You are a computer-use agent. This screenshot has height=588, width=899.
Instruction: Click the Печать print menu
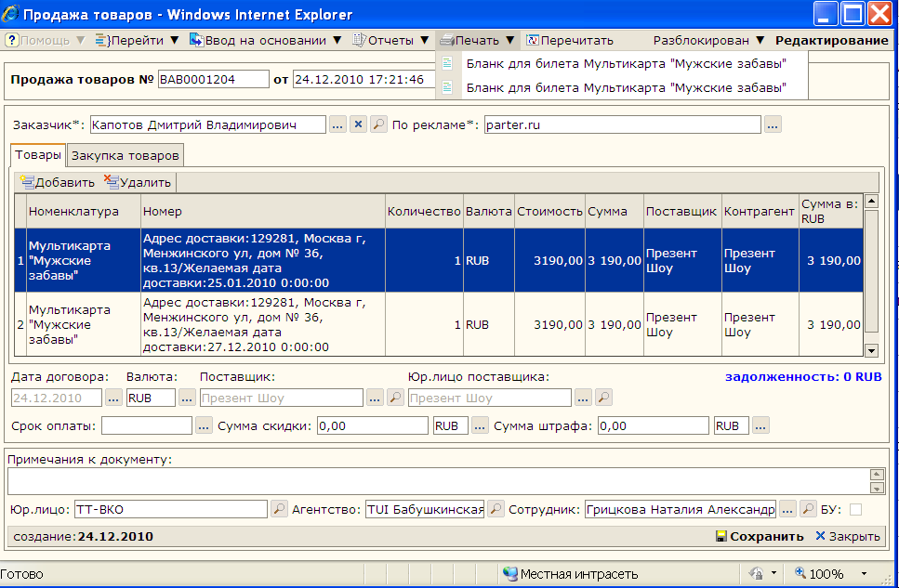tap(477, 41)
